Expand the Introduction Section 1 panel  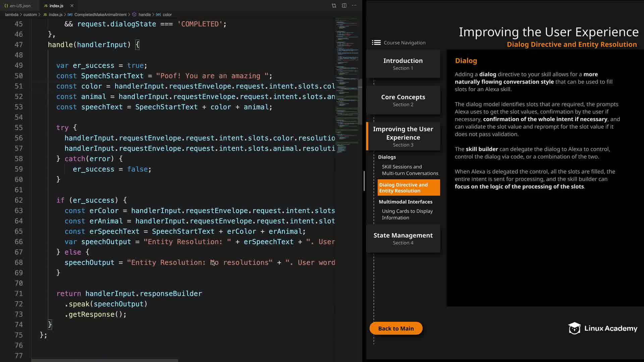(x=403, y=64)
